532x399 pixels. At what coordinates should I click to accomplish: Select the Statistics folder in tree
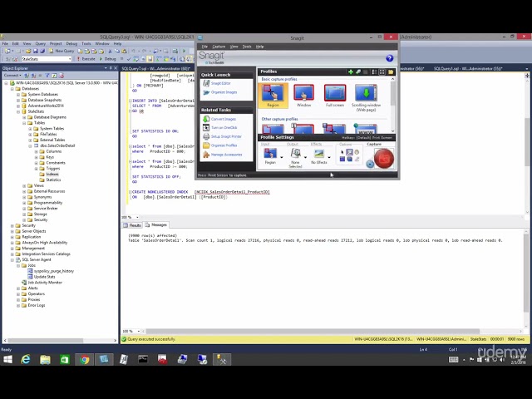(x=53, y=180)
